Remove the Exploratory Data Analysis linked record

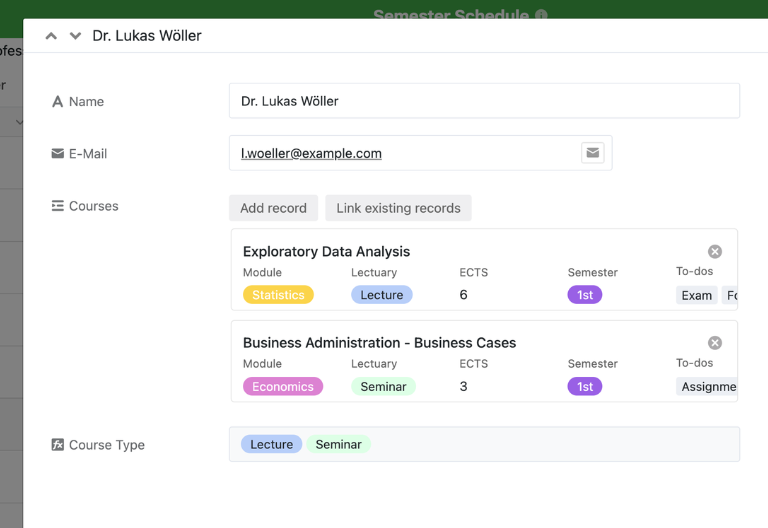click(x=715, y=251)
